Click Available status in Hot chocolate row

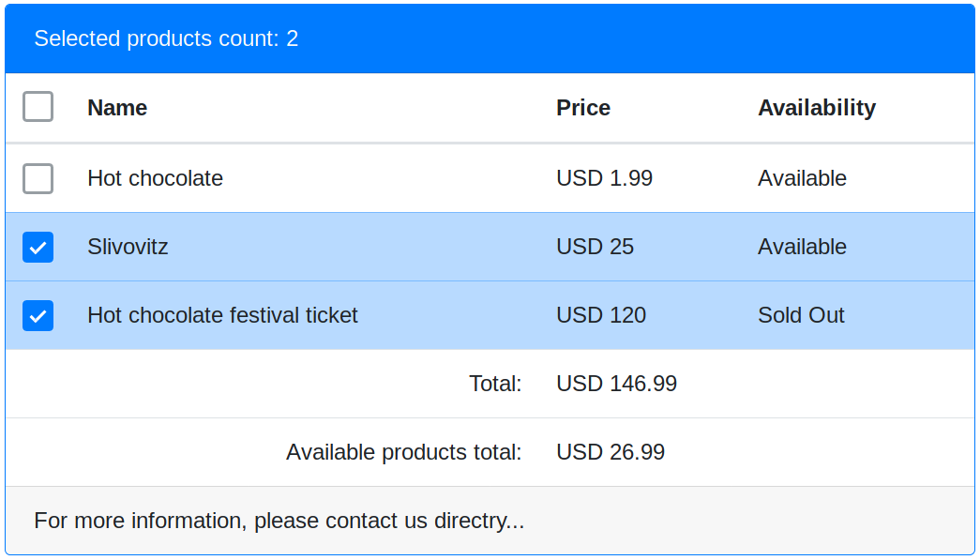point(802,178)
